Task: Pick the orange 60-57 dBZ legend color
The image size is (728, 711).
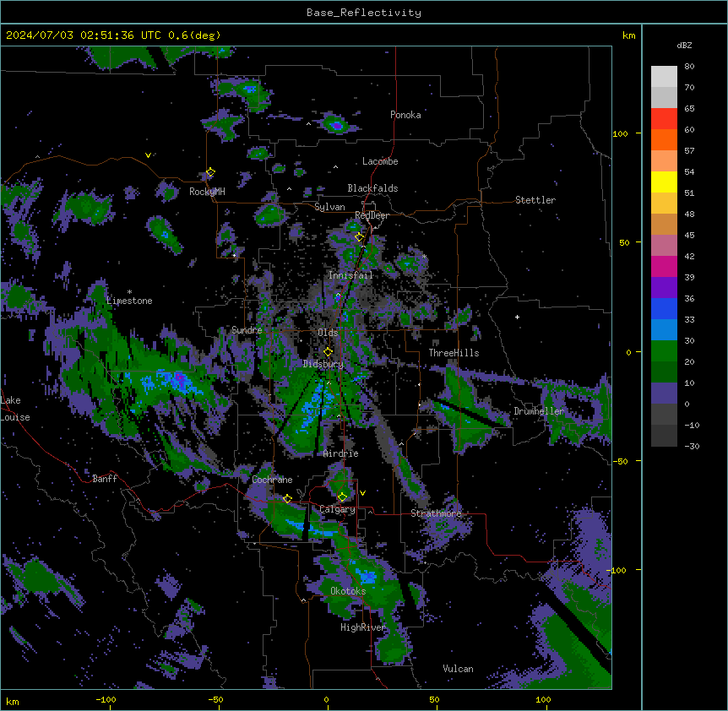Action: [x=664, y=139]
